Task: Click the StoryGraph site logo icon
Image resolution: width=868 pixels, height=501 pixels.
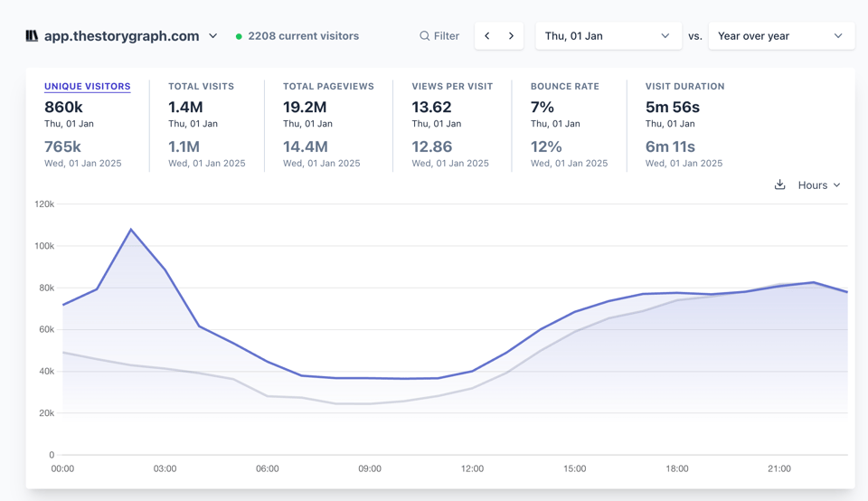Action: point(32,36)
